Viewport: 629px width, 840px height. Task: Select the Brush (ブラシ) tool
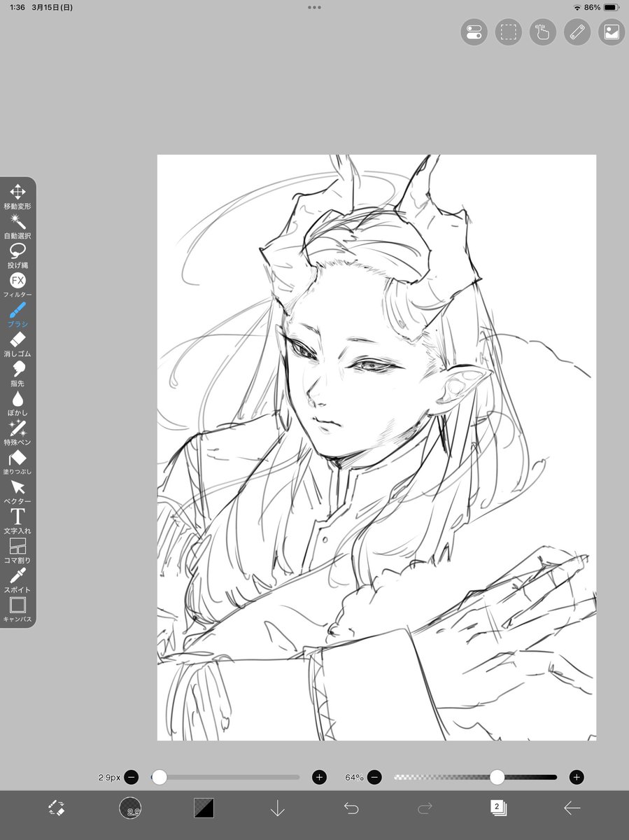pos(17,315)
